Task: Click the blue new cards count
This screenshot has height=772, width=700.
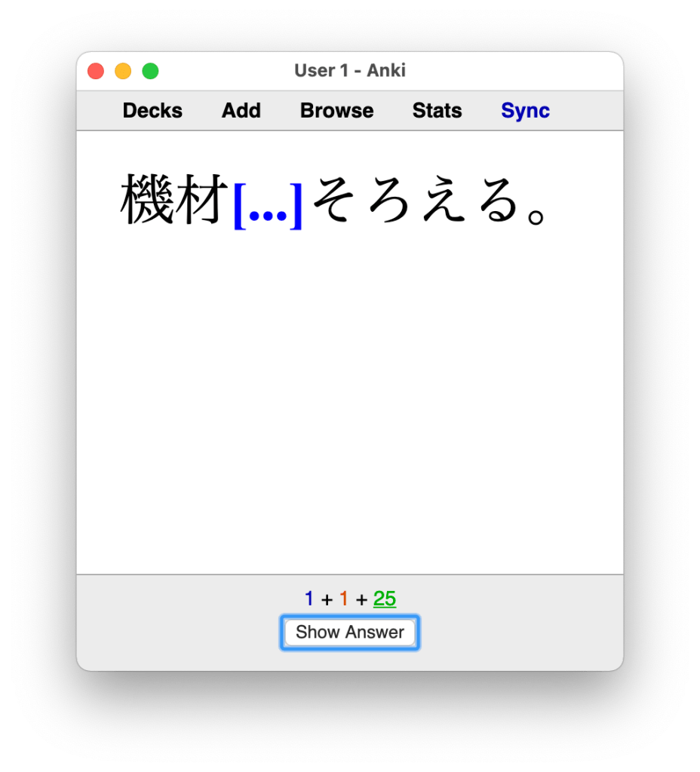Action: tap(309, 599)
